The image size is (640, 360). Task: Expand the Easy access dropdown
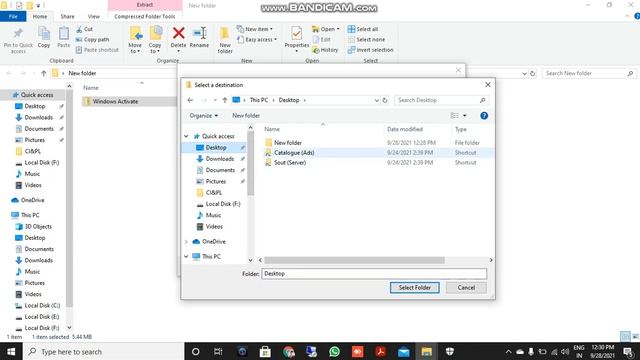pos(276,40)
